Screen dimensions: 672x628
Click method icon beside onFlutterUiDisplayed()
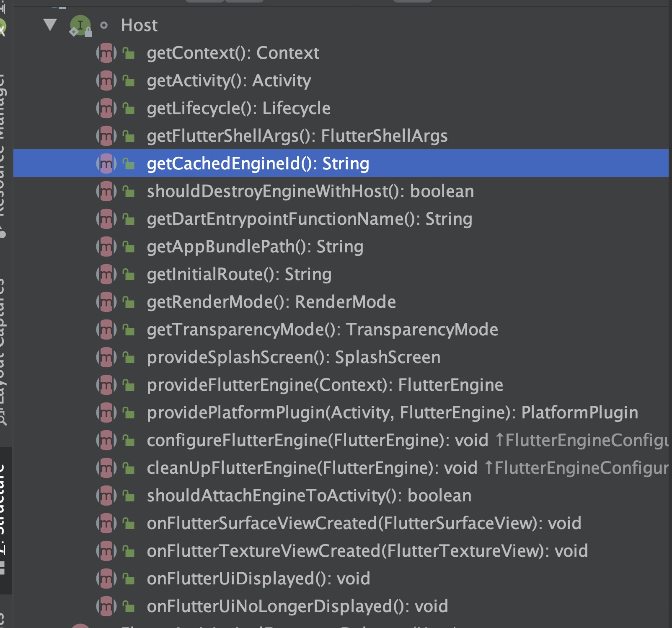pyautogui.click(x=106, y=579)
